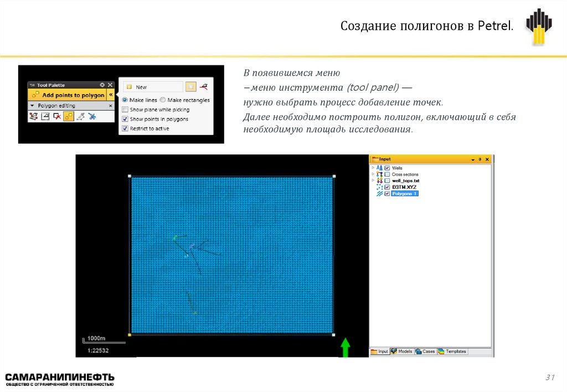Viewport: 567px width, 392px height.
Task: Switch to the Templates tab
Action: point(452,351)
